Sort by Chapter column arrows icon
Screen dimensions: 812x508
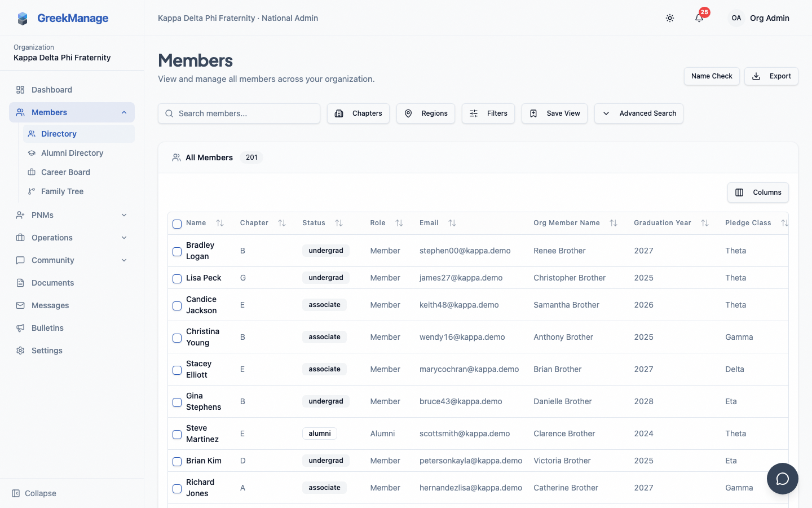coord(282,223)
